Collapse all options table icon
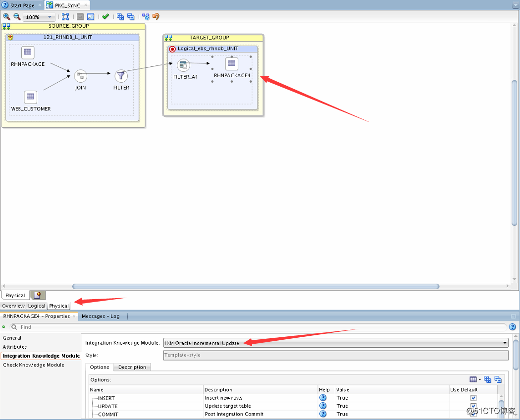Image resolution: width=520 pixels, height=420 pixels. tap(498, 379)
